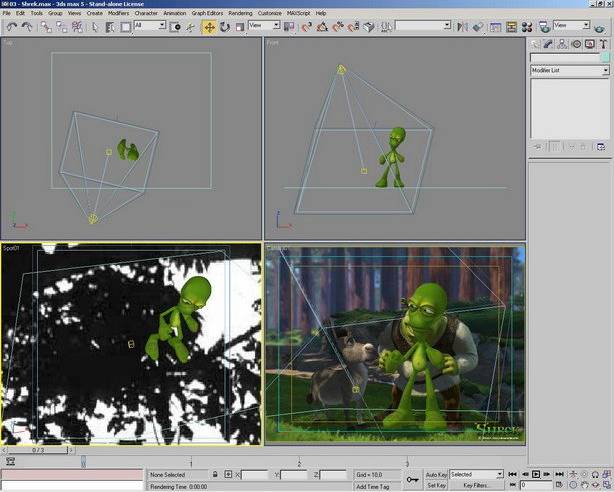Click the Redo icon
614x492 pixels.
pyautogui.click(x=27, y=27)
